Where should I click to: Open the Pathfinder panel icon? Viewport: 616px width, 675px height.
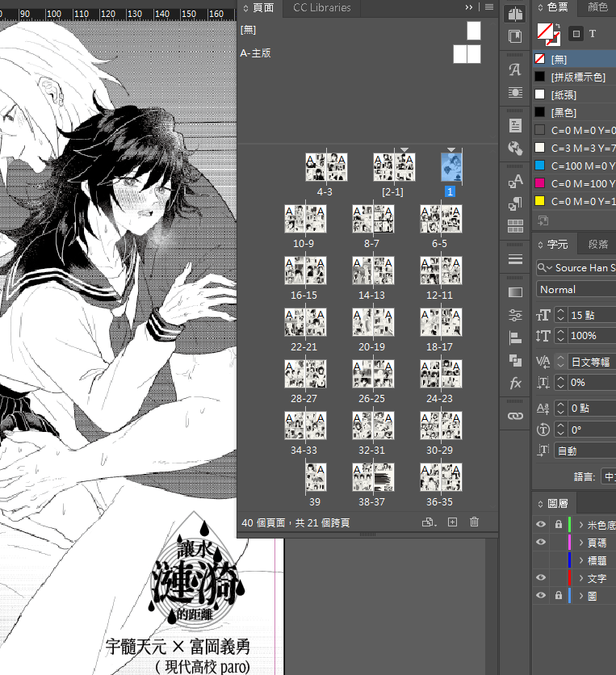click(515, 360)
